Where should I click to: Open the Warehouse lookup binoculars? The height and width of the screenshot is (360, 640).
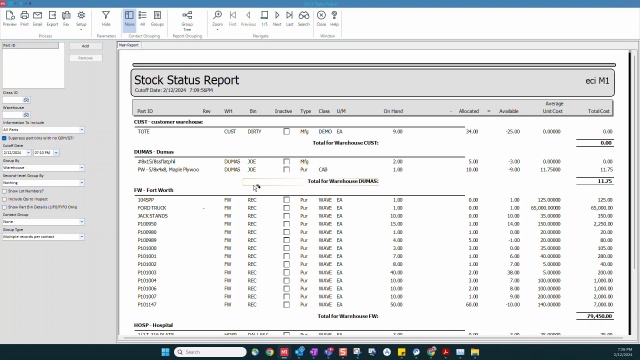coord(26,115)
